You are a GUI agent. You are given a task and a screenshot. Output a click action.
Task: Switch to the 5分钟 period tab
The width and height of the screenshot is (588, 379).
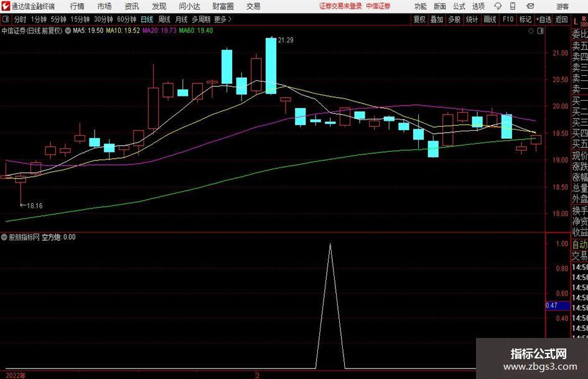click(58, 19)
